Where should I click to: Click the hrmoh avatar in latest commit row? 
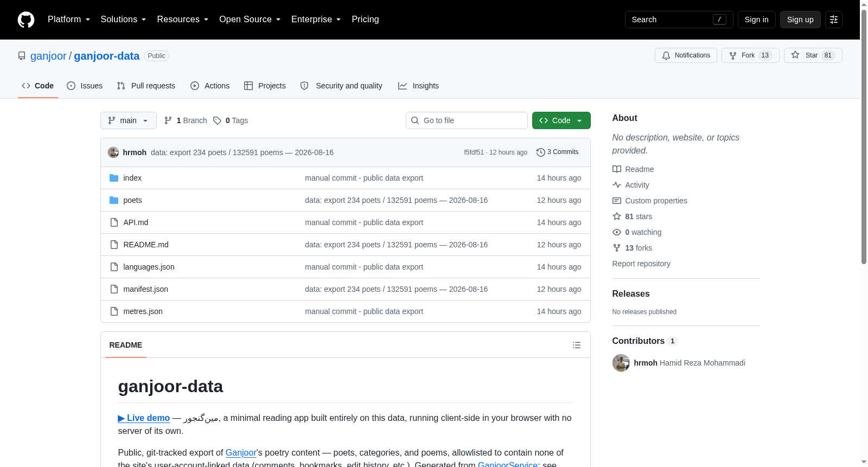click(113, 152)
